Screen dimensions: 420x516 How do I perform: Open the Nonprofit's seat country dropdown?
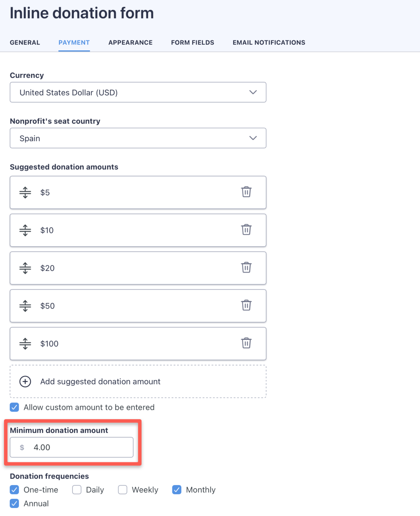point(138,138)
